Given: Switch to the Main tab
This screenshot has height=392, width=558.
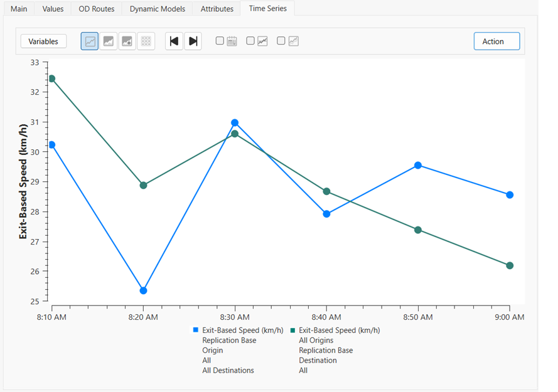Looking at the screenshot, I should pos(19,9).
